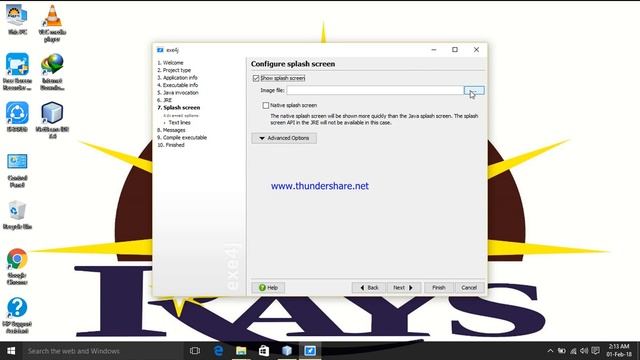
Task: Open Internet Download Manager desktop icon
Action: [52, 72]
